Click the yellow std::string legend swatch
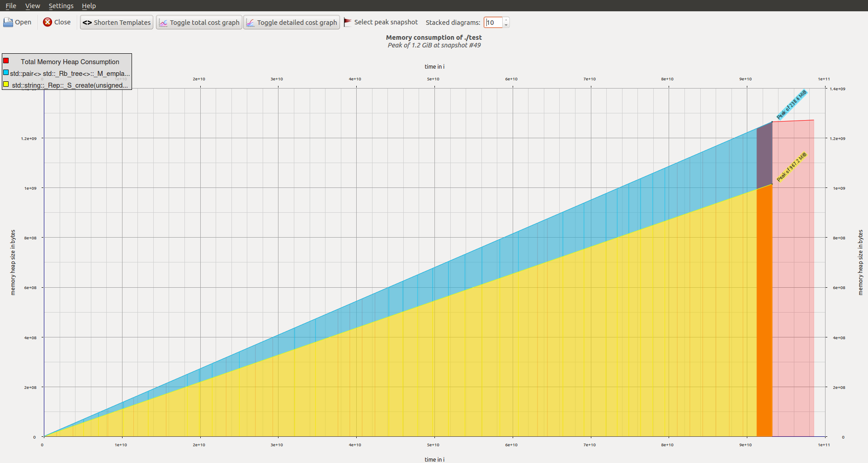This screenshot has width=868, height=463. pyautogui.click(x=6, y=84)
